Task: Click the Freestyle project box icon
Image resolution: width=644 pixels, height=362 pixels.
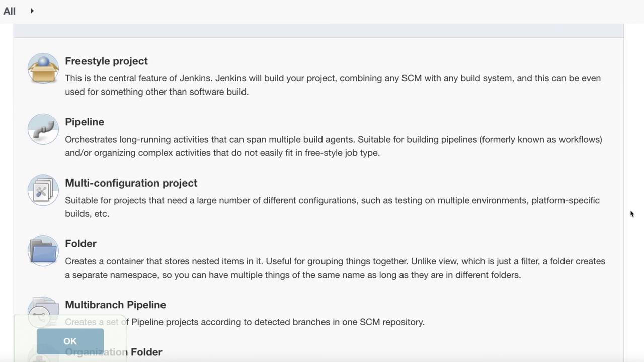Action: pyautogui.click(x=43, y=69)
